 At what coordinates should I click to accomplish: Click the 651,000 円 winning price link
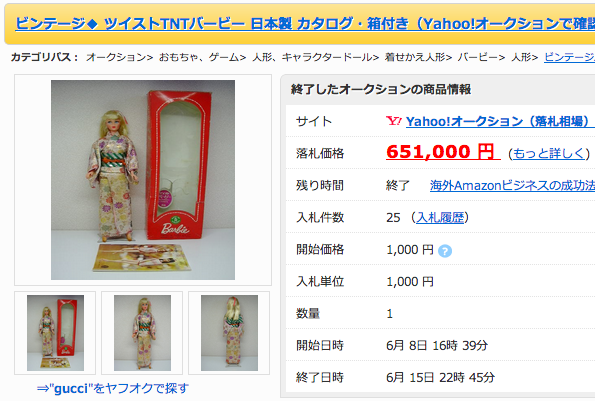tap(443, 152)
